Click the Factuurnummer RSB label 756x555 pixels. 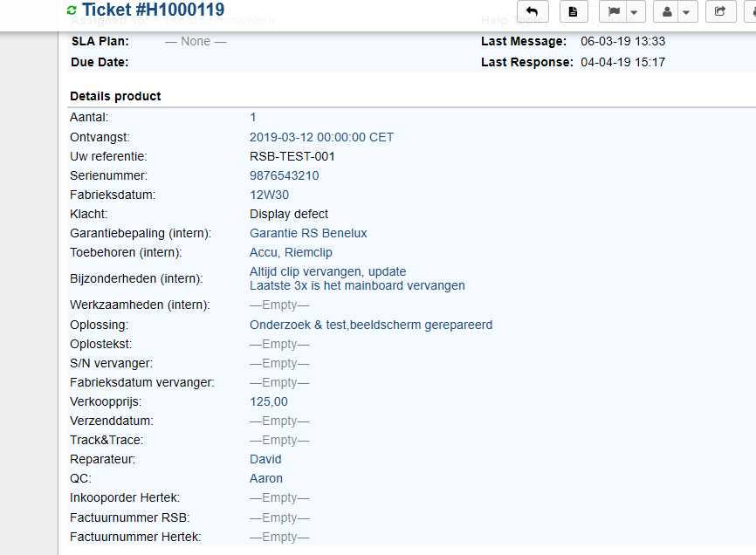(130, 517)
